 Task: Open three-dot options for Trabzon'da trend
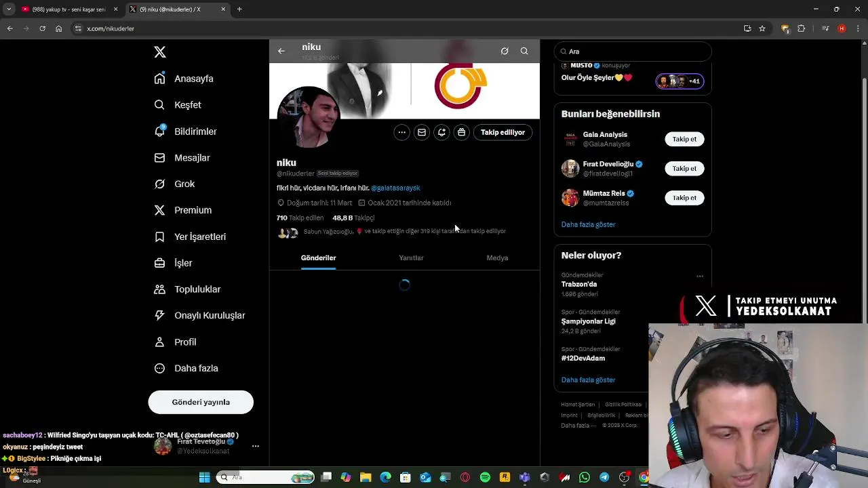point(700,276)
